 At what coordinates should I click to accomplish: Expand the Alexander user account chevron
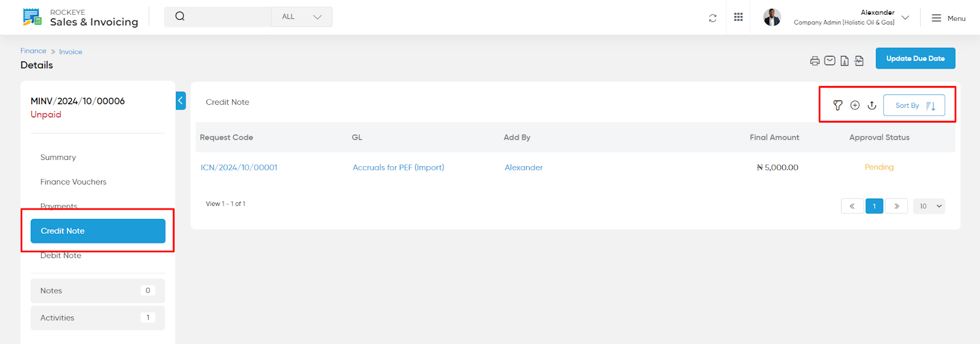(x=905, y=17)
